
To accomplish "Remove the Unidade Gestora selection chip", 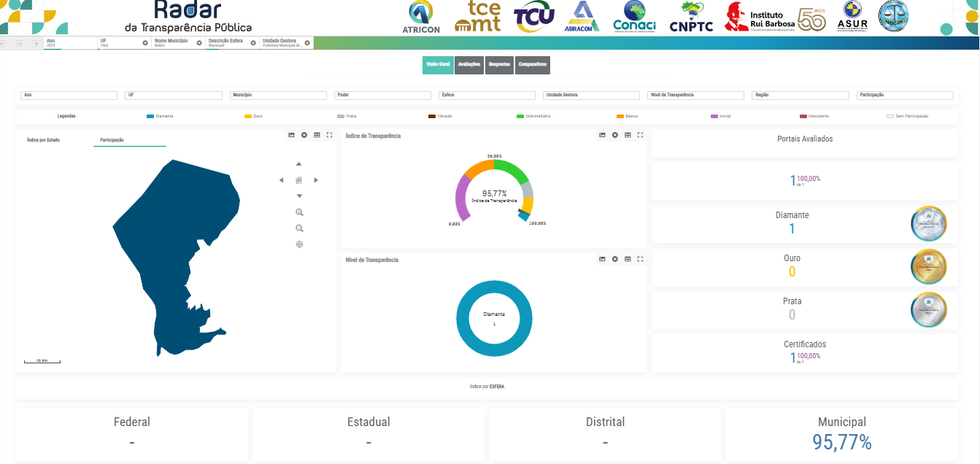I will 307,43.
